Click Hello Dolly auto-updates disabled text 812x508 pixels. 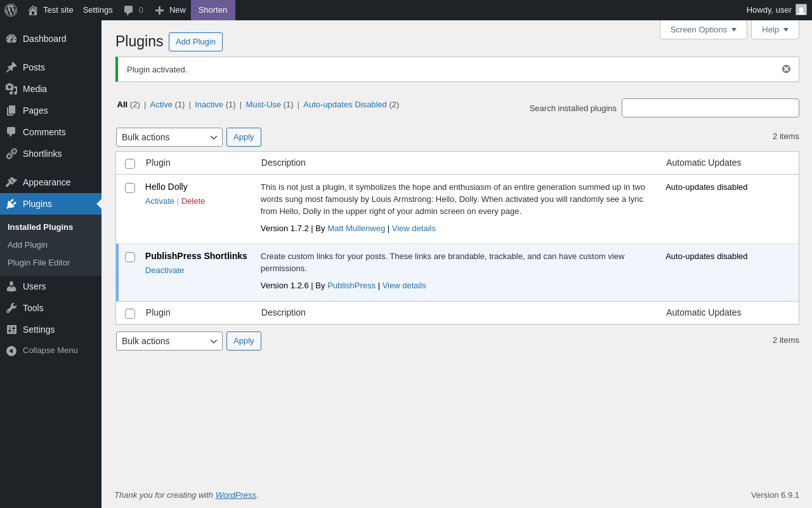coord(707,187)
